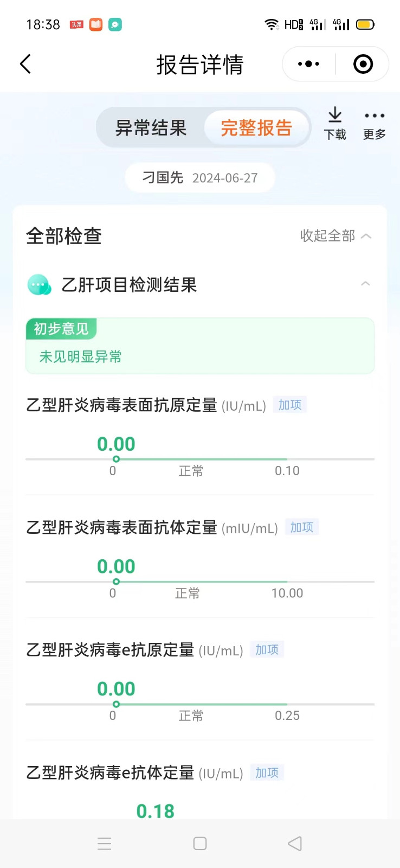Image resolution: width=400 pixels, height=868 pixels.
Task: Tap the 初步意见 summary box
Action: pyautogui.click(x=200, y=346)
